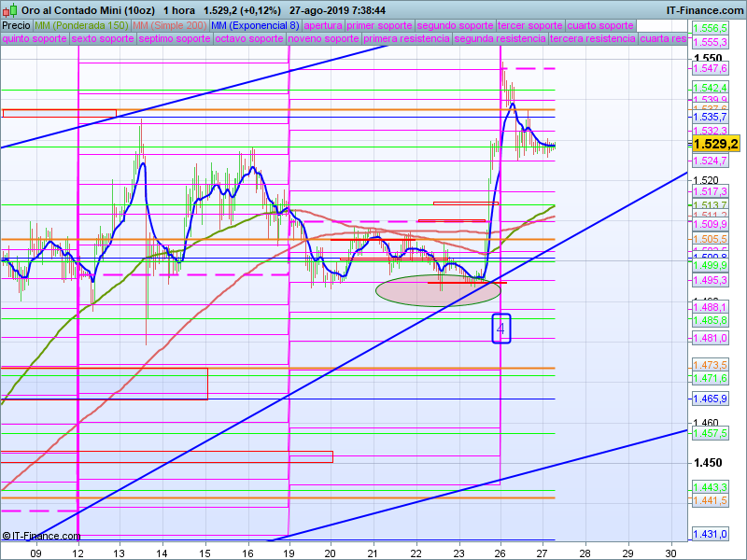Screen dimensions: 747x560
Task: Click the tercer soporte label
Action: pos(529,25)
